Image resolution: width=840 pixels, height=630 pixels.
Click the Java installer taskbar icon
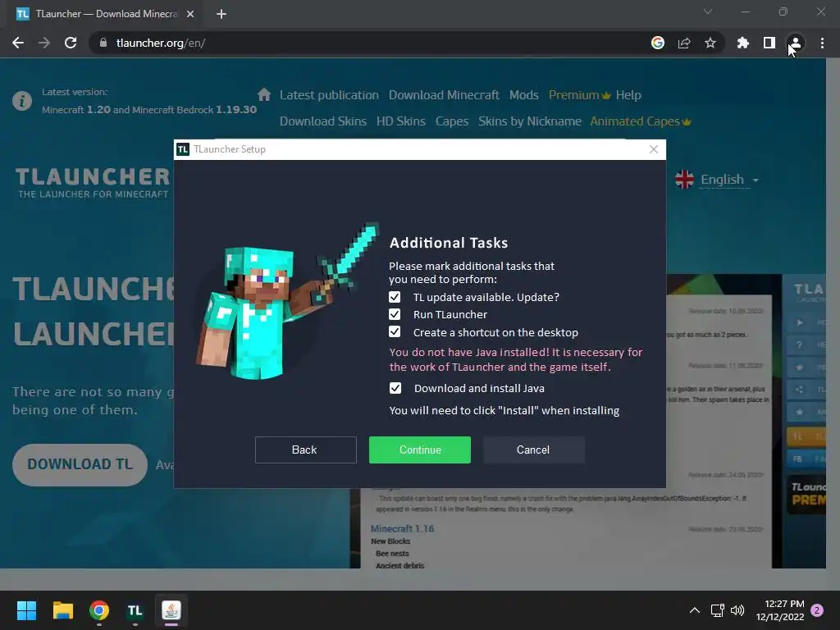click(x=171, y=610)
